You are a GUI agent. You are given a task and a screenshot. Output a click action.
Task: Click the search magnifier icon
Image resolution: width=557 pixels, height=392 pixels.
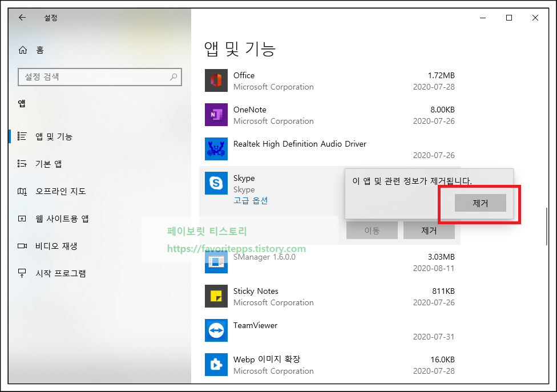173,76
